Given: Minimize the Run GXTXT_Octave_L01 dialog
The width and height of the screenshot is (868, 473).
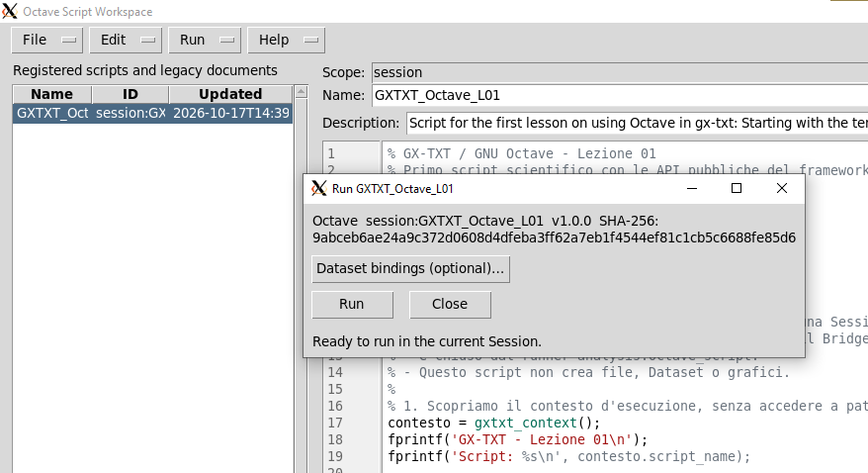Looking at the screenshot, I should pos(691,188).
